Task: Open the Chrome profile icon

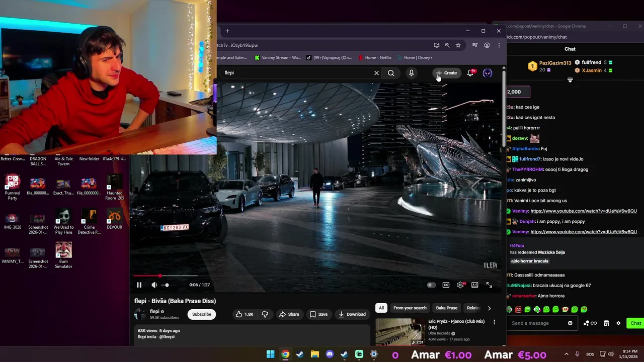Action: pos(487,45)
